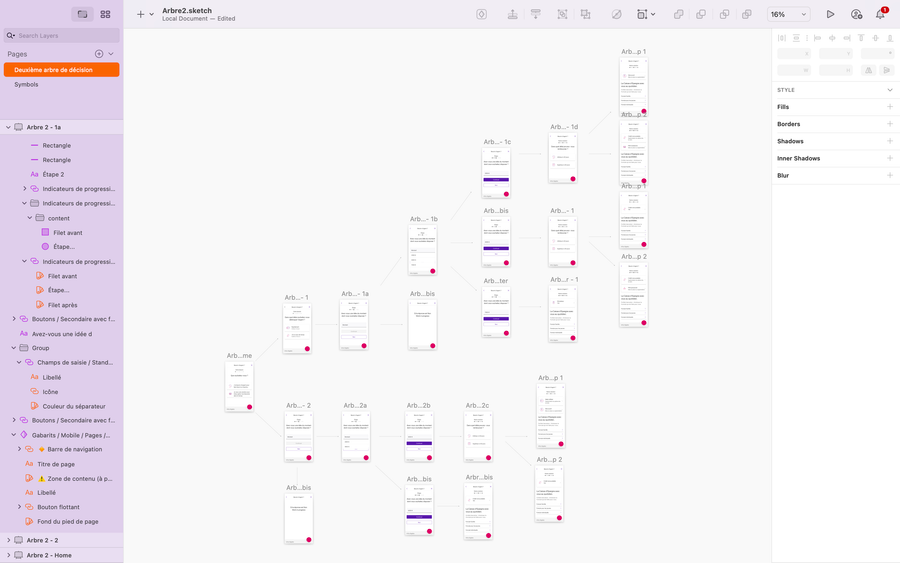Click the Bring Forward toolbar icon
Viewport: 900px width, 563px height.
tap(512, 14)
